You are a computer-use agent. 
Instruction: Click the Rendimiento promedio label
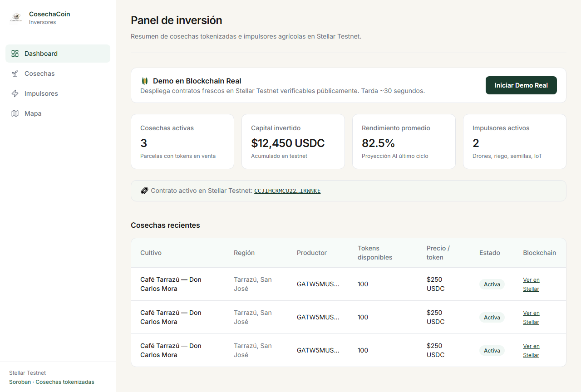tap(396, 128)
